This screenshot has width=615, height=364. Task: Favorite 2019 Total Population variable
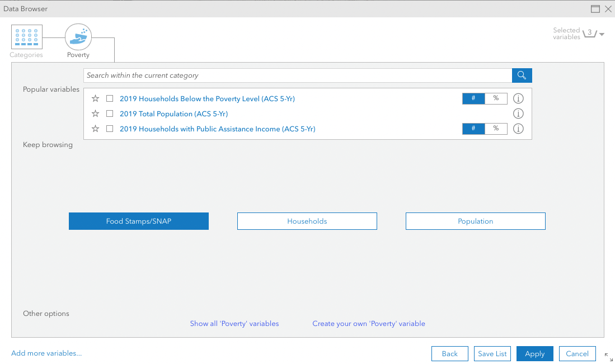[x=95, y=114]
